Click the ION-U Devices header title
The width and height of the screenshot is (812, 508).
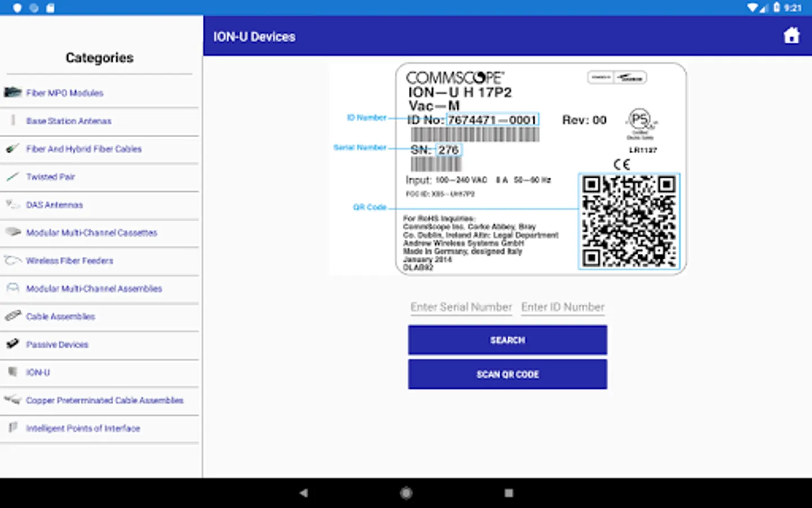point(254,37)
